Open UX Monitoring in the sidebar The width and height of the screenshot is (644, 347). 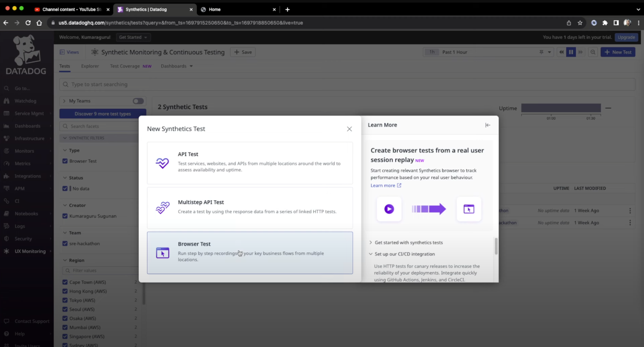click(x=30, y=251)
